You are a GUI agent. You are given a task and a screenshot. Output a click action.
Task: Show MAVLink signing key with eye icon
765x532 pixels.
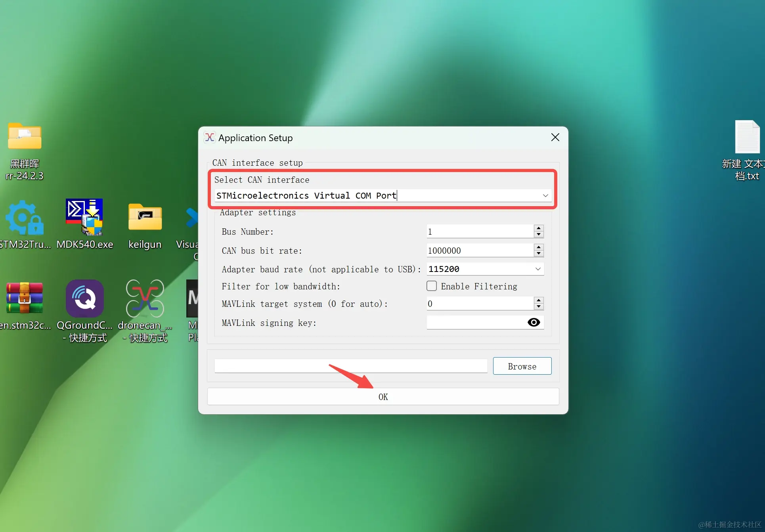coord(534,323)
